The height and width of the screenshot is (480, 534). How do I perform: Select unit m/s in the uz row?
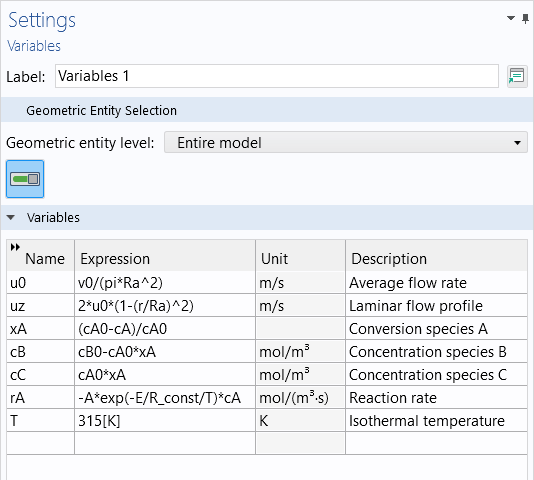300,306
